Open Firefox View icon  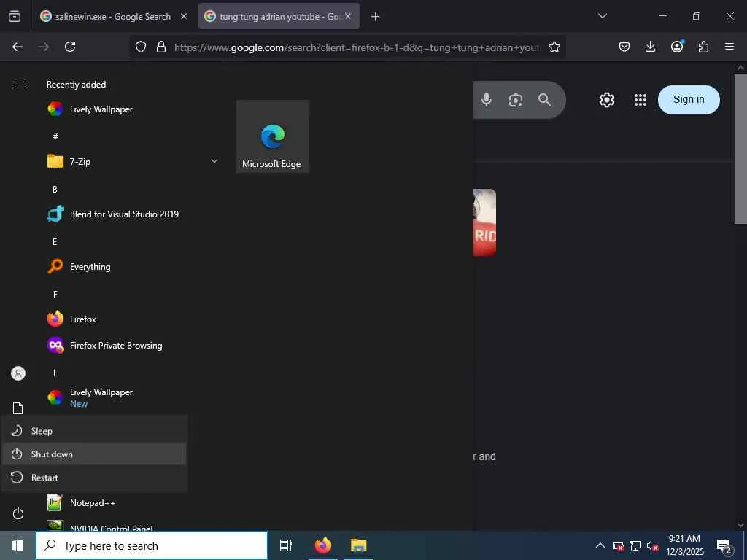pyautogui.click(x=15, y=17)
